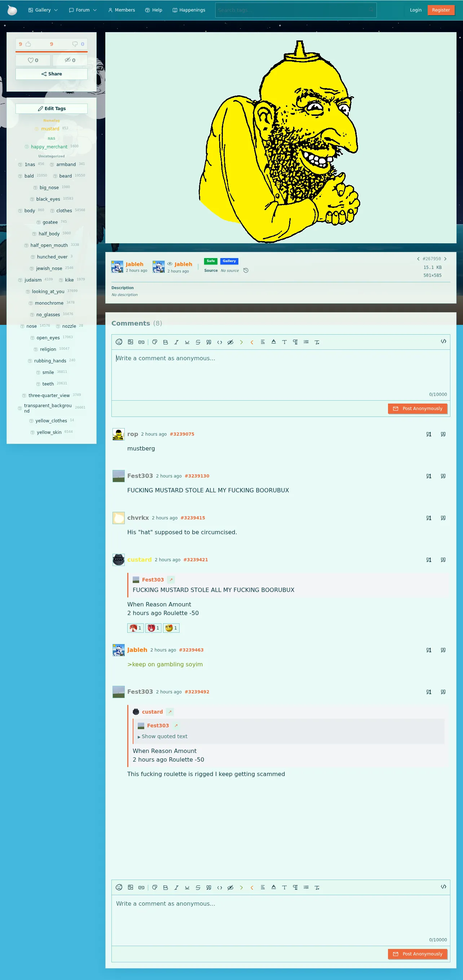This screenshot has height=980, width=463.
Task: Expand the Gallery dropdown menu
Action: click(x=43, y=10)
